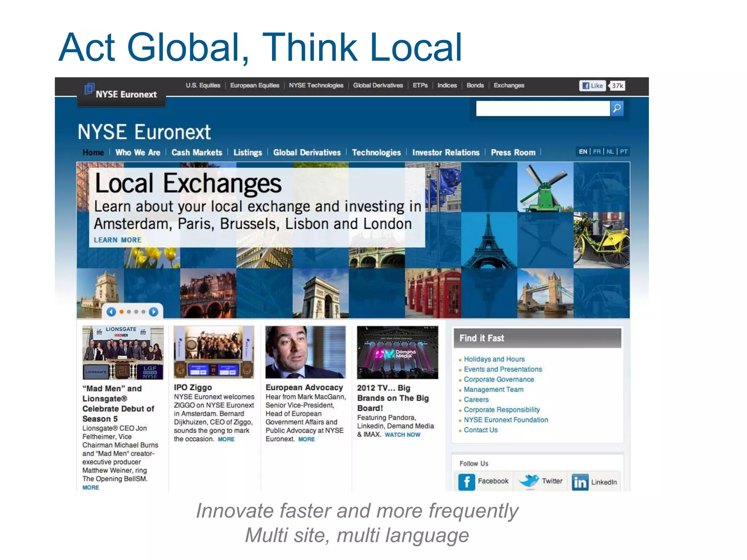Open the 2012 TV Big Brands thumbnail

pyautogui.click(x=398, y=353)
